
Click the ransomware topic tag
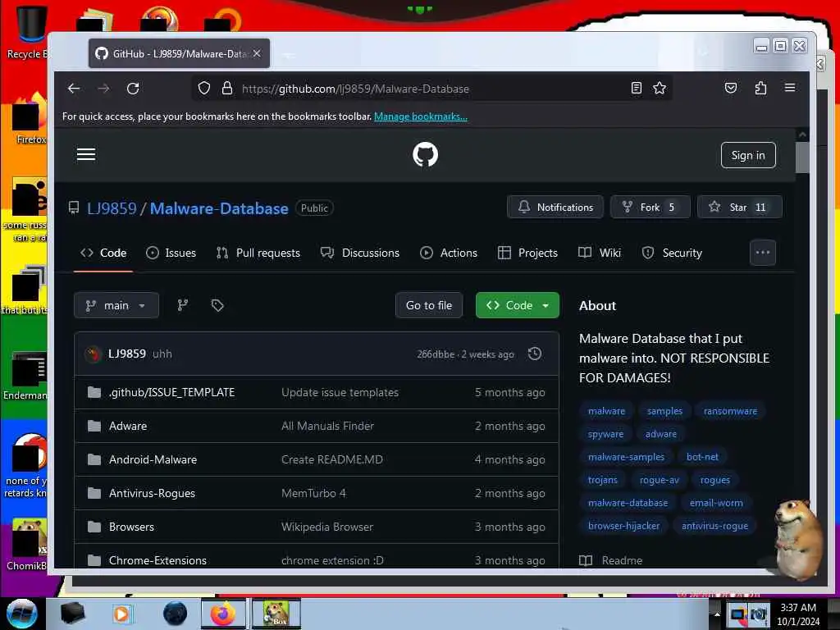(x=730, y=411)
